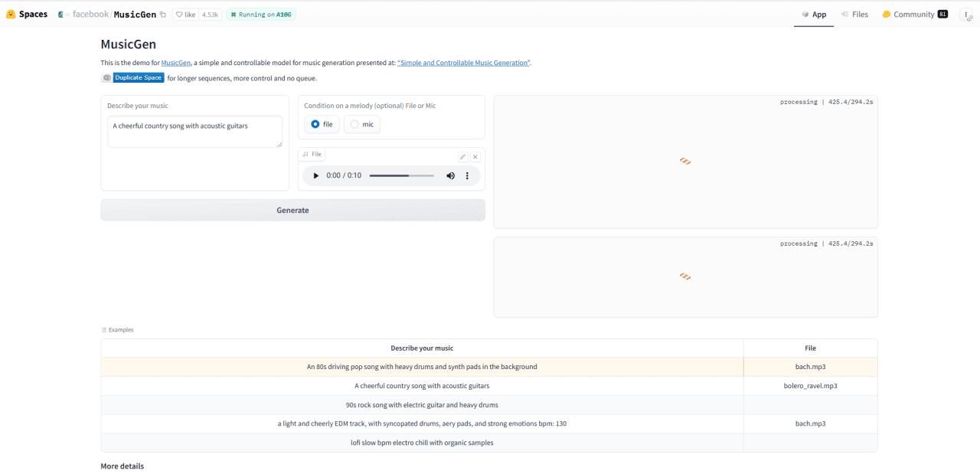Open the MusicGen space title link

(135, 15)
